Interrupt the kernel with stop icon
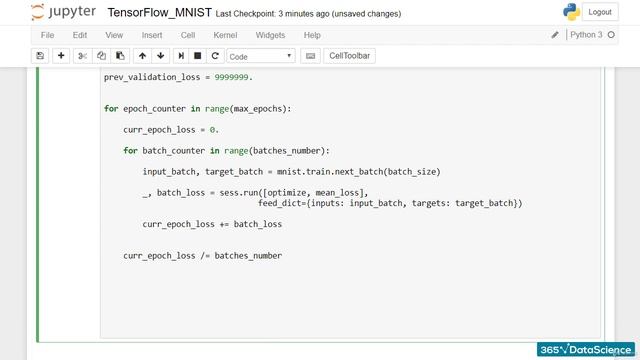 pos(198,56)
